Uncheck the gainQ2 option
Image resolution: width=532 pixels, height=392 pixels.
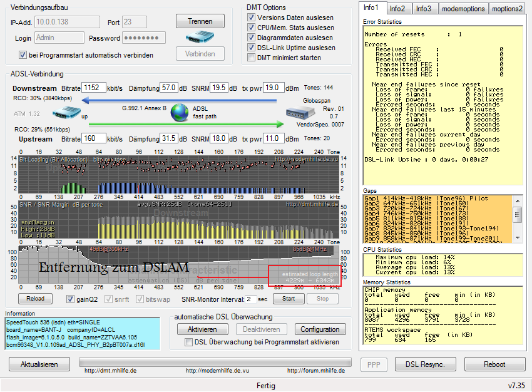click(71, 299)
